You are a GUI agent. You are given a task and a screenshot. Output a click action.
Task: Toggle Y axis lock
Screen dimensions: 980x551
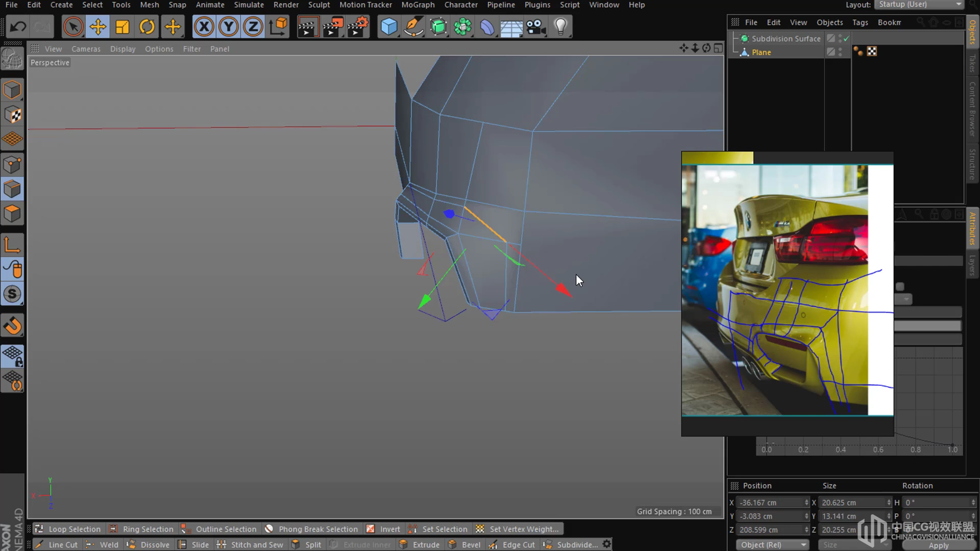[x=228, y=27]
